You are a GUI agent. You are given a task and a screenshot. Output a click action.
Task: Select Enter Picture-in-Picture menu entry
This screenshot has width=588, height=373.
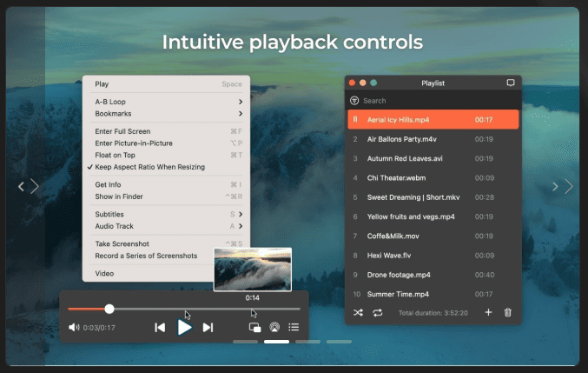click(166, 143)
